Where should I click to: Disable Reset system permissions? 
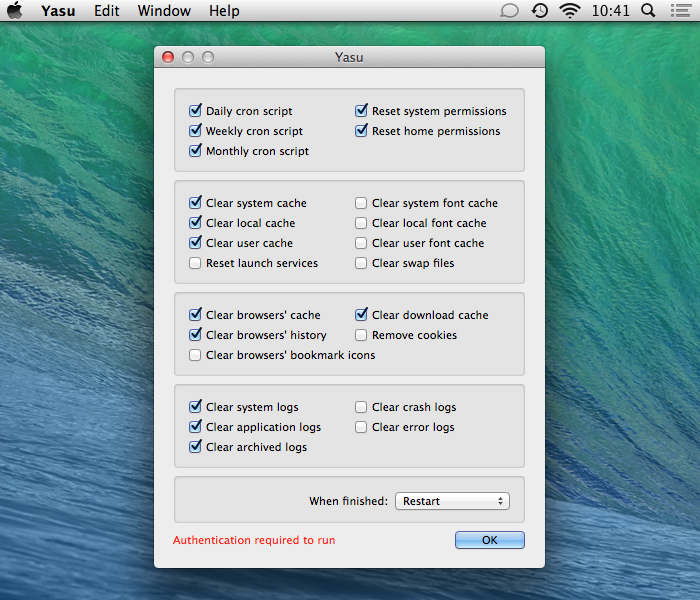(x=361, y=111)
